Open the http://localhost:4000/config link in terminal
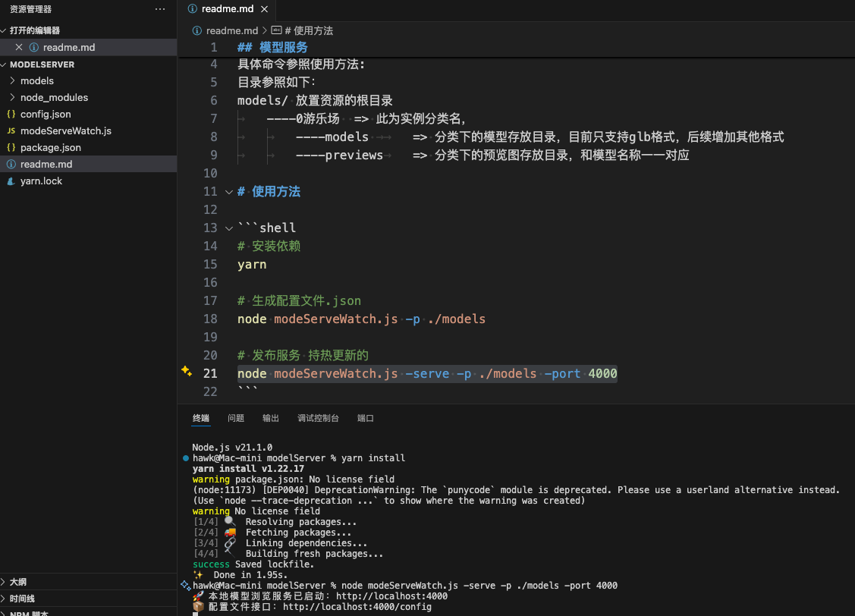 click(357, 607)
